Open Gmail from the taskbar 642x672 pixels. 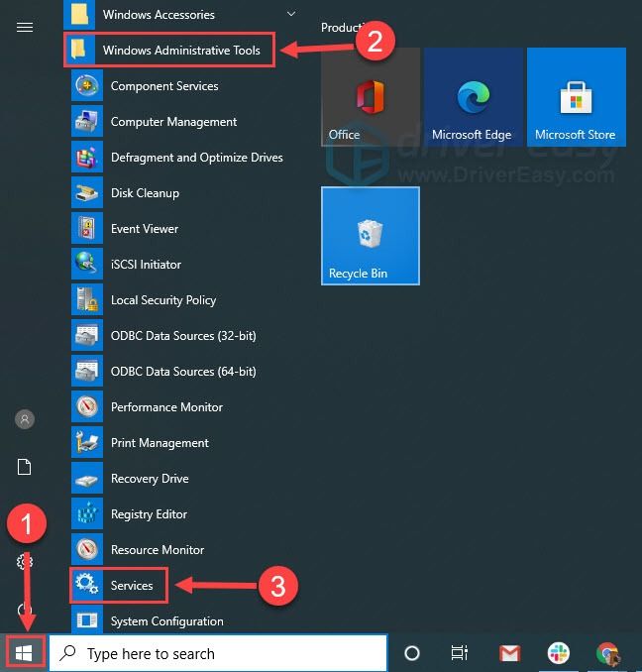pos(509,654)
